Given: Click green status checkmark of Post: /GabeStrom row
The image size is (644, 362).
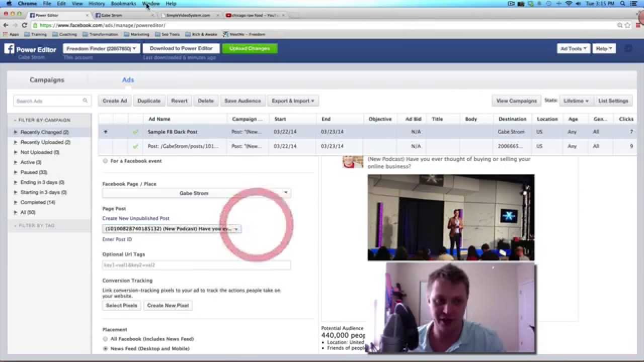Looking at the screenshot, I should pyautogui.click(x=135, y=146).
